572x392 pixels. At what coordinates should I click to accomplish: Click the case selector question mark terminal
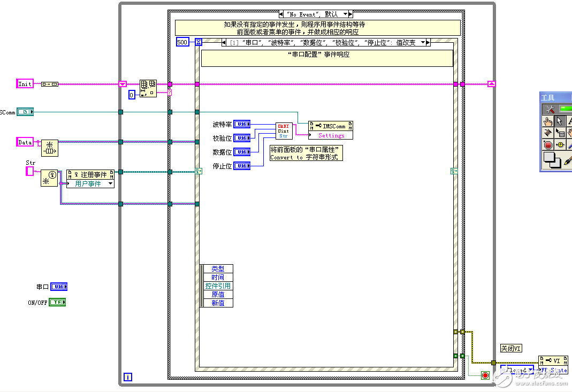point(170,93)
